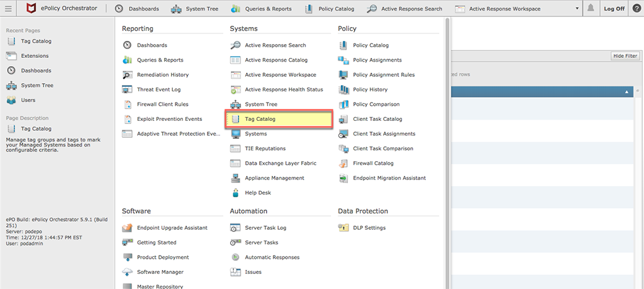Open System Tree from the top shortcut bar

[x=195, y=8]
